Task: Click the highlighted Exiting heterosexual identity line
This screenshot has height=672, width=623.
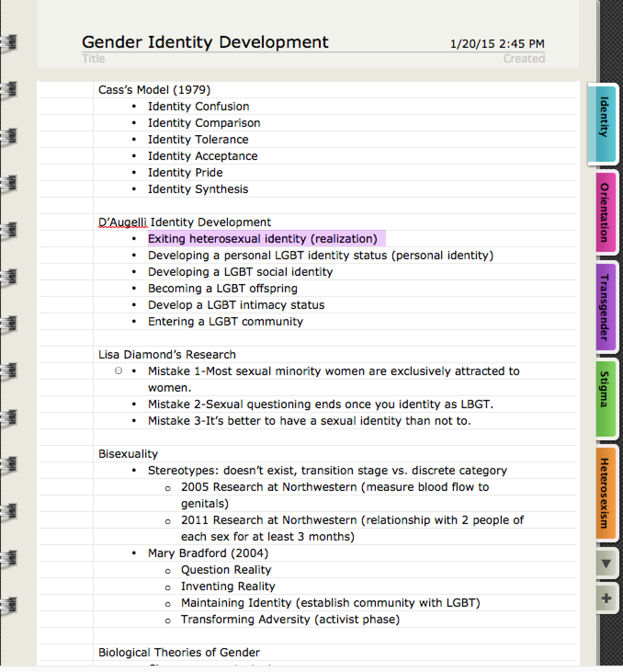Action: (262, 239)
